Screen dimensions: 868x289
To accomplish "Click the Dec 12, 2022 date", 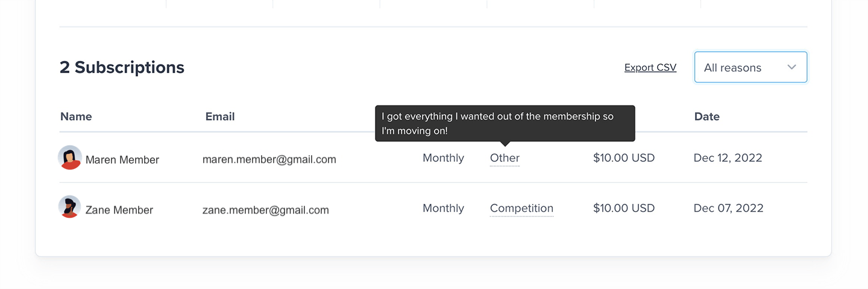I will [728, 158].
